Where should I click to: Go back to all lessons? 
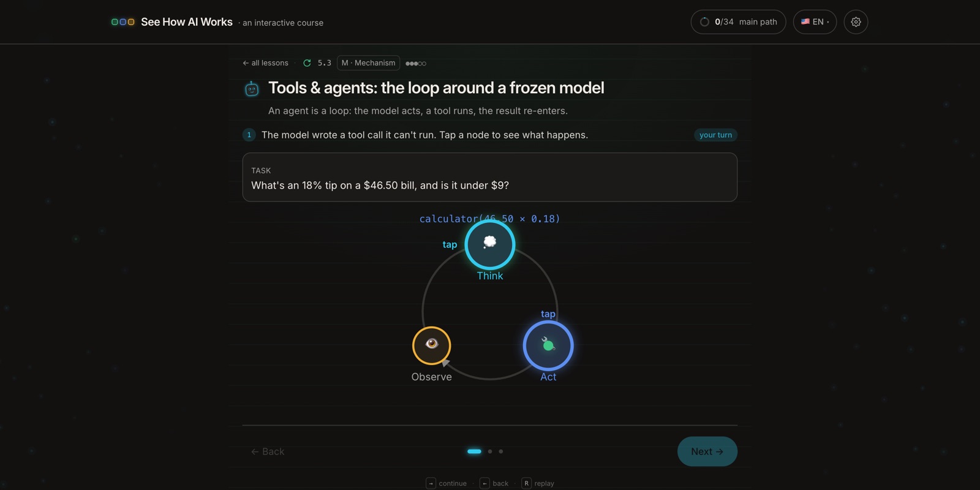tap(265, 63)
